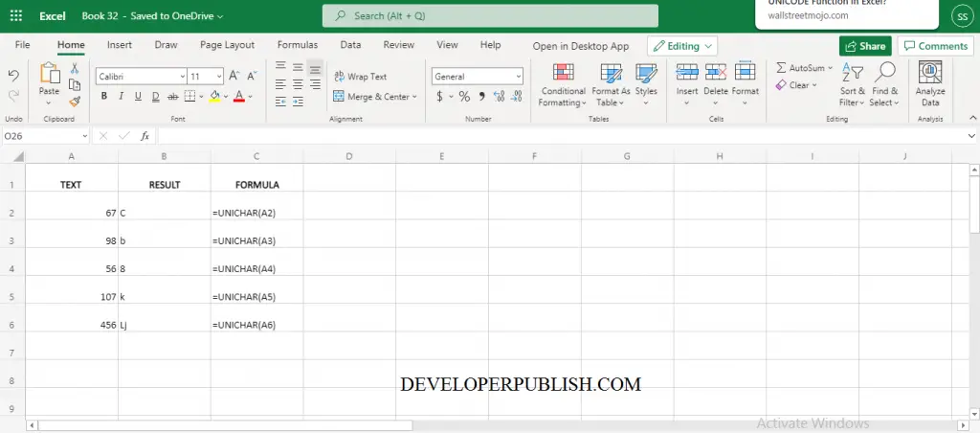Viewport: 980px width, 433px height.
Task: Open the File menu
Action: click(x=23, y=45)
